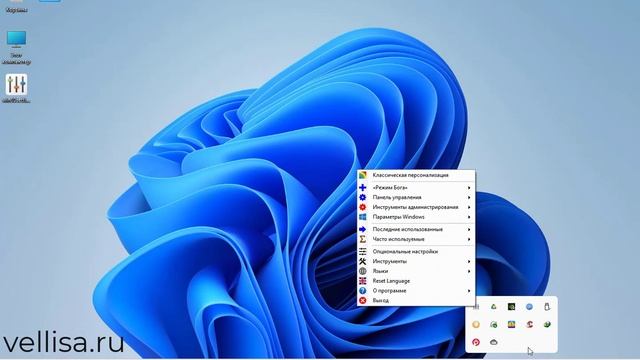Click the red circular swirl tray icon
The image size is (640, 360).
coord(476,342)
